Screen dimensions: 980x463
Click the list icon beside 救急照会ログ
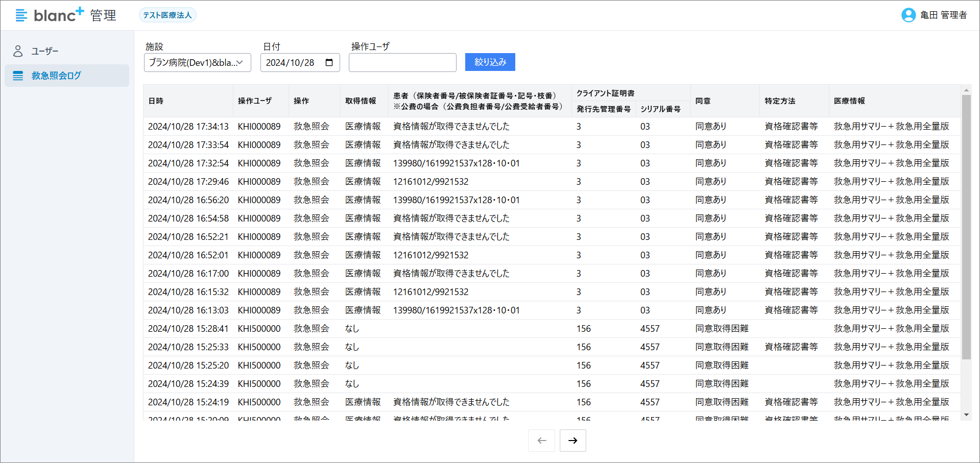(x=18, y=76)
